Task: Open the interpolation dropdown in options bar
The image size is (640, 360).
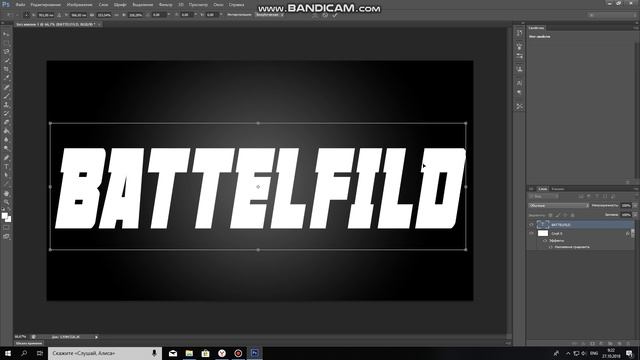Action: 270,15
